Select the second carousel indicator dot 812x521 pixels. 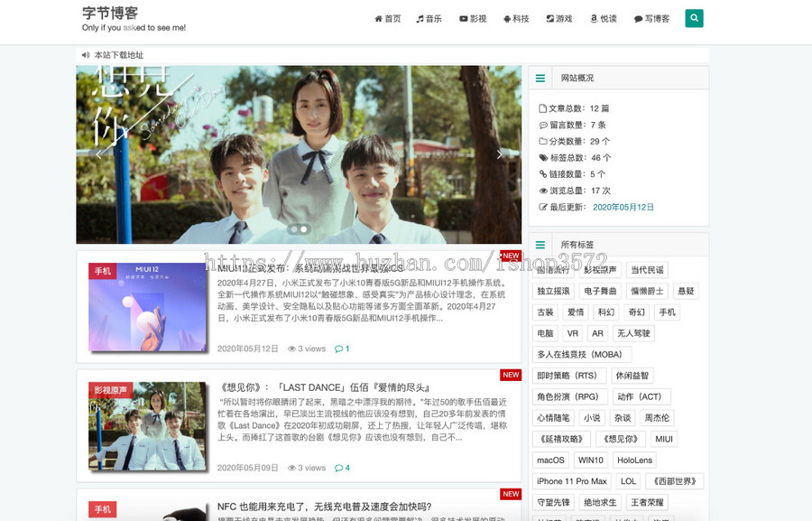point(304,229)
